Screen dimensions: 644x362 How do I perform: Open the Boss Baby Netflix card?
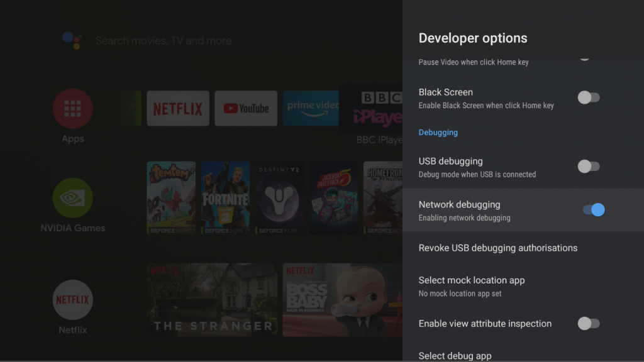tap(343, 300)
